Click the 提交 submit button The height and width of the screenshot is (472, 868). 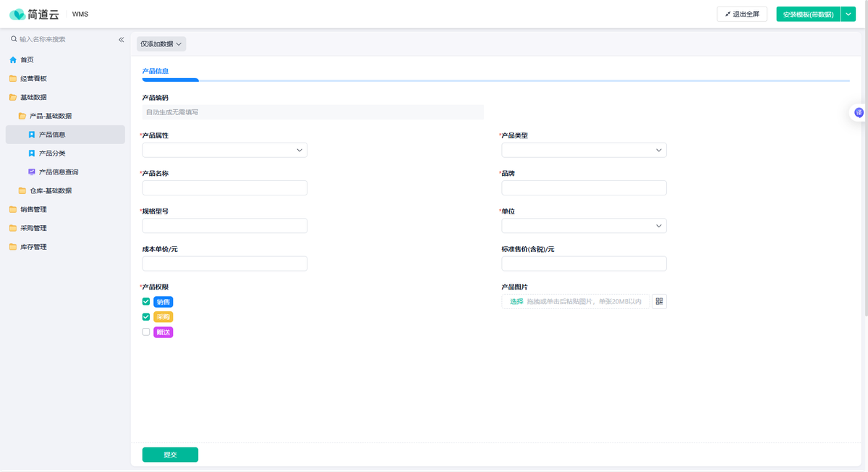tap(170, 455)
